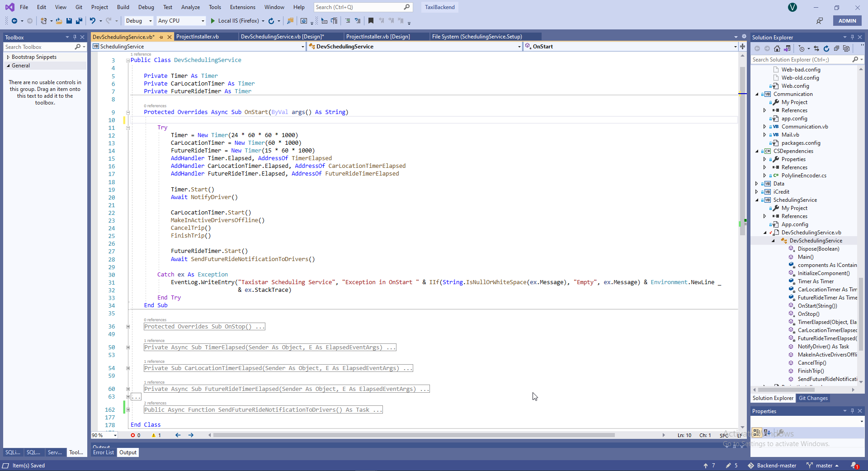Viewport: 868px width, 471px height.
Task: Click the browser Refresh icon in the toolbar
Action: (271, 21)
